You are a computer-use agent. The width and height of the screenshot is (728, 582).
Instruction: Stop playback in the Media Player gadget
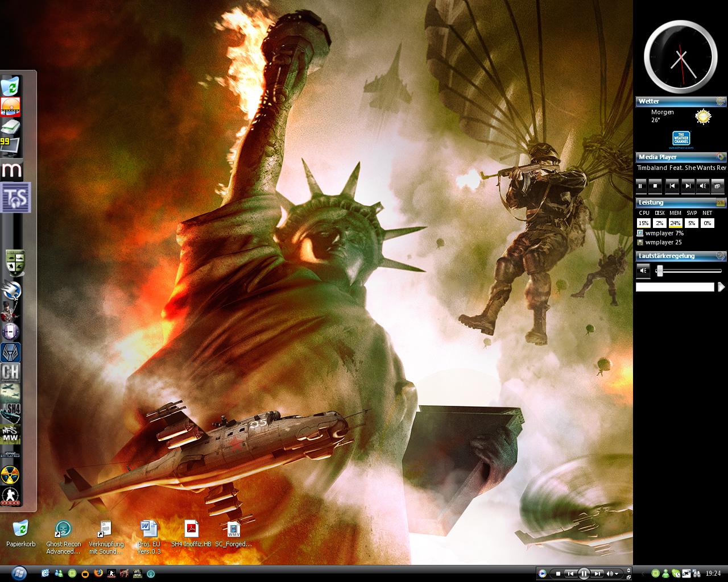click(655, 185)
